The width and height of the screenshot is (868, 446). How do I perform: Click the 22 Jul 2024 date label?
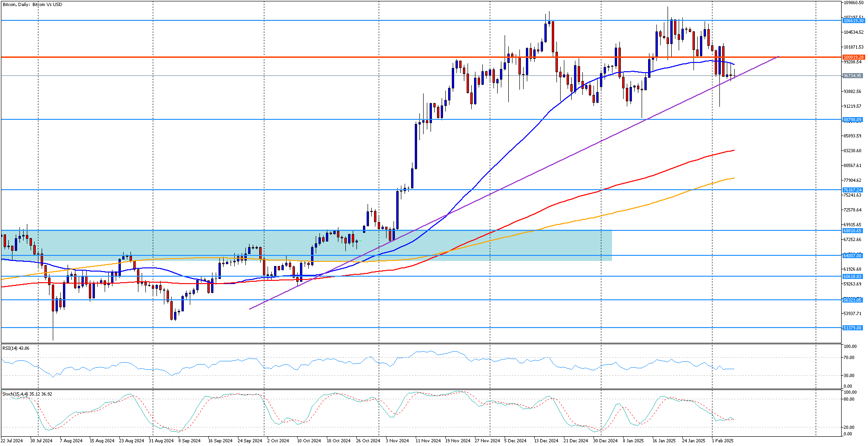[x=12, y=441]
